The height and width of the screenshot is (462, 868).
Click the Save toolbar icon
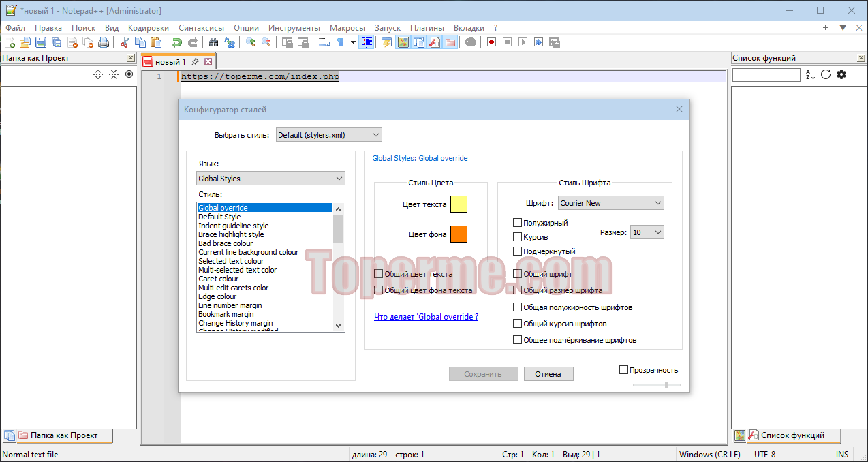coord(41,42)
